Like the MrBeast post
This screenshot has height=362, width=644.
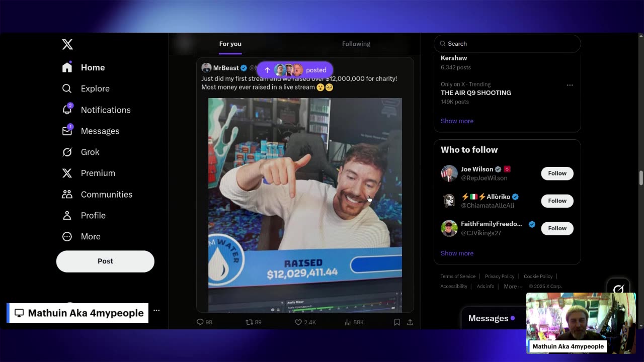coord(305,322)
